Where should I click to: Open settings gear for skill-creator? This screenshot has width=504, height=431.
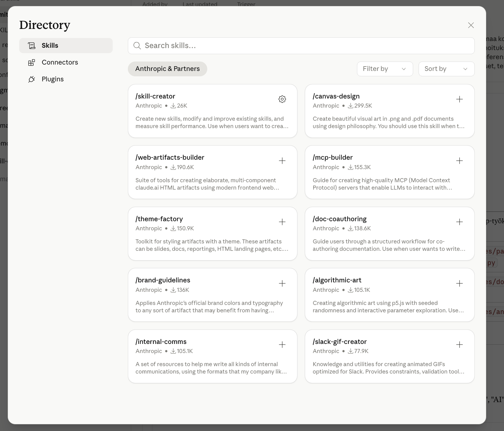pos(282,99)
